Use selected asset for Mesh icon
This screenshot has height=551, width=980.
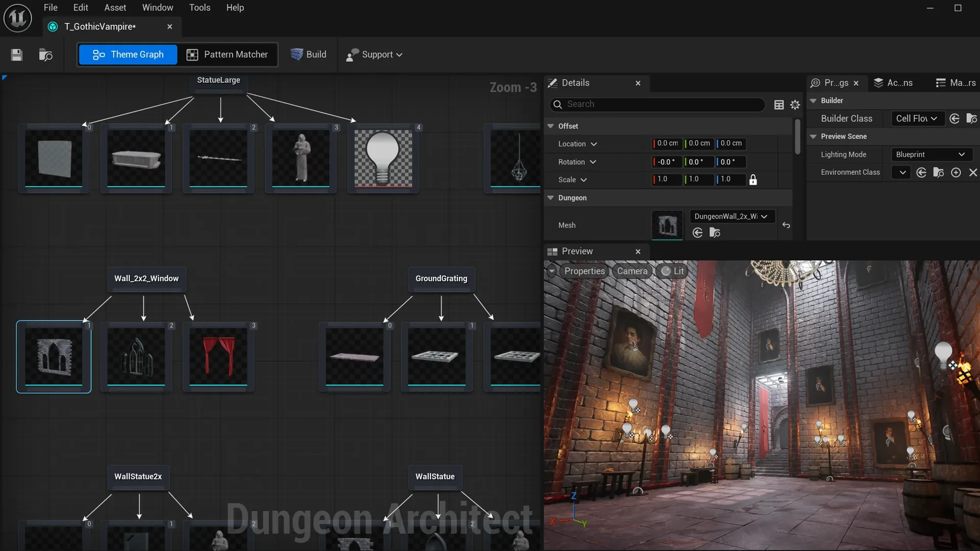(x=698, y=233)
